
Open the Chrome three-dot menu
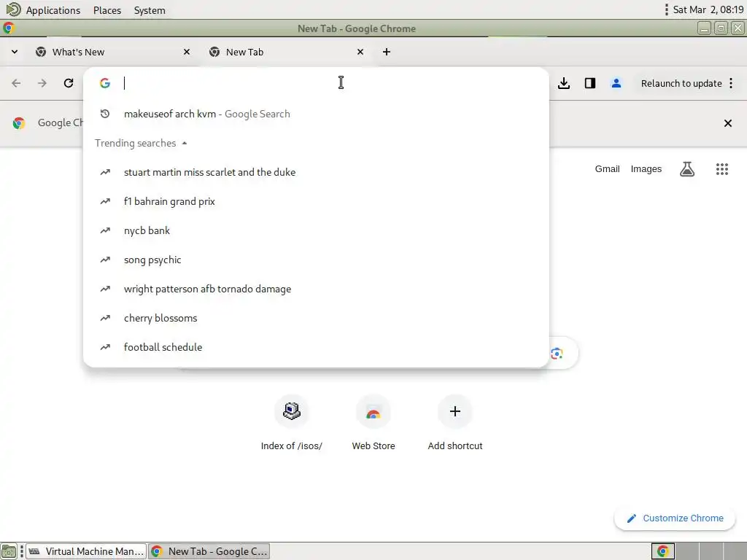(731, 83)
